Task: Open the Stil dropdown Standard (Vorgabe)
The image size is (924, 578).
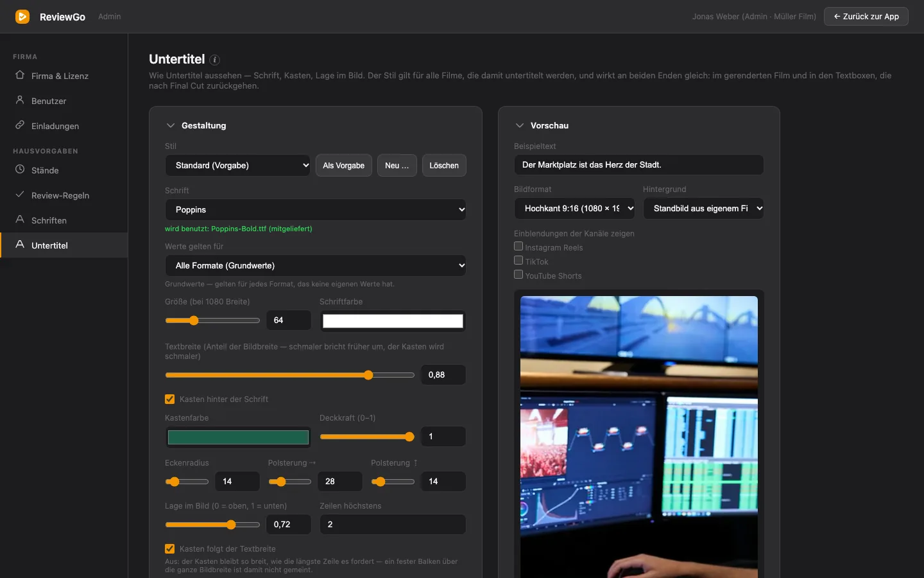Action: pos(238,166)
